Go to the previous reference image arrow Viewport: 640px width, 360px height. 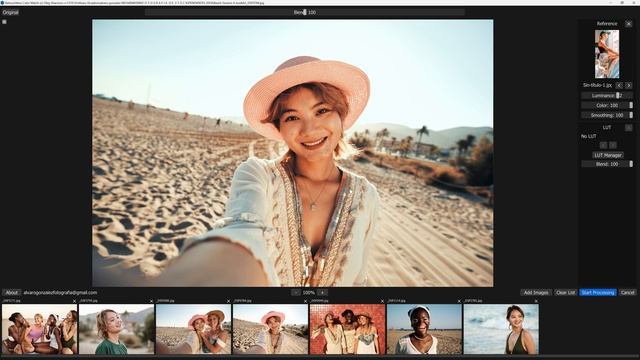(619, 85)
